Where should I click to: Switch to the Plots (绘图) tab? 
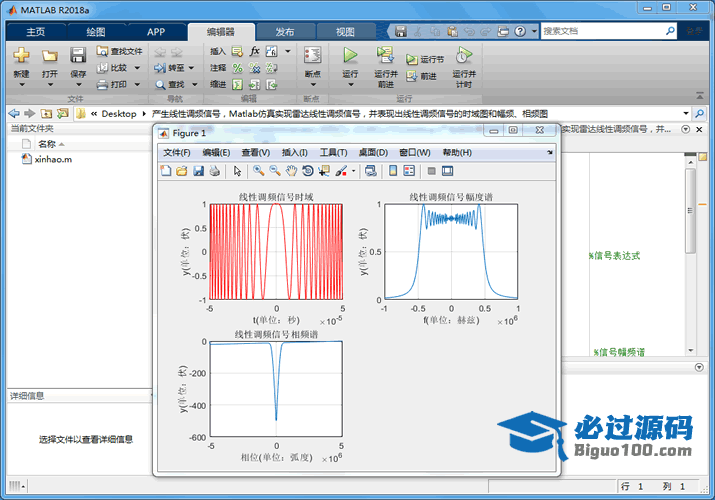(x=96, y=32)
